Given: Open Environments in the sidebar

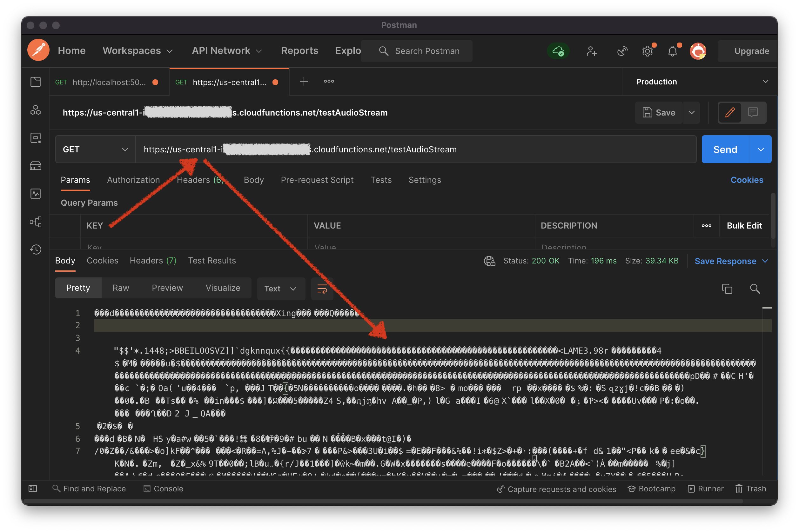Looking at the screenshot, I should [36, 138].
